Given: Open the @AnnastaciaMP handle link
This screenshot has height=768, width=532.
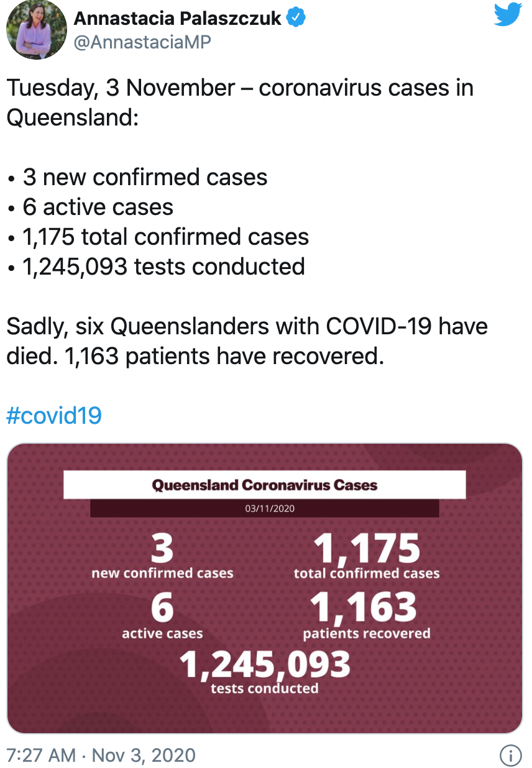Looking at the screenshot, I should tap(142, 42).
